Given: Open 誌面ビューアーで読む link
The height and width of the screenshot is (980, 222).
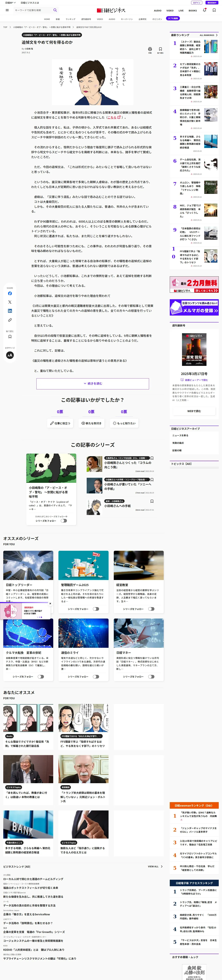Looking at the screenshot, I should click(194, 380).
